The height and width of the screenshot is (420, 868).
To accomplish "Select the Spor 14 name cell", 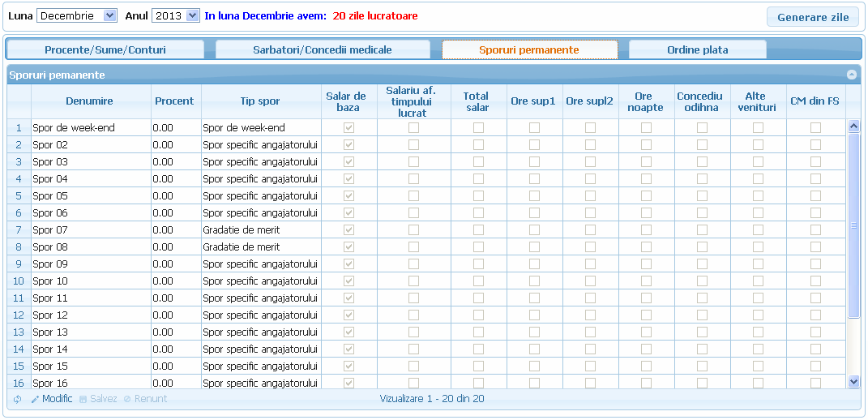I will click(91, 349).
